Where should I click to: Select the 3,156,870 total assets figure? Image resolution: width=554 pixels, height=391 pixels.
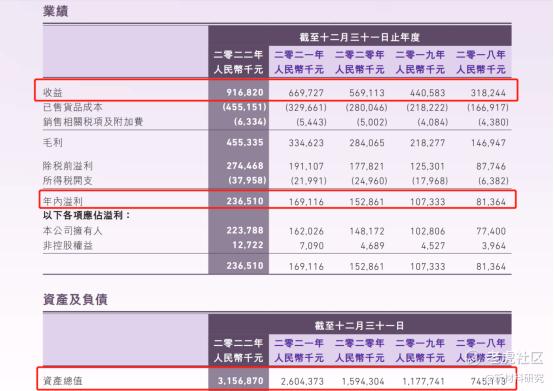241,381
